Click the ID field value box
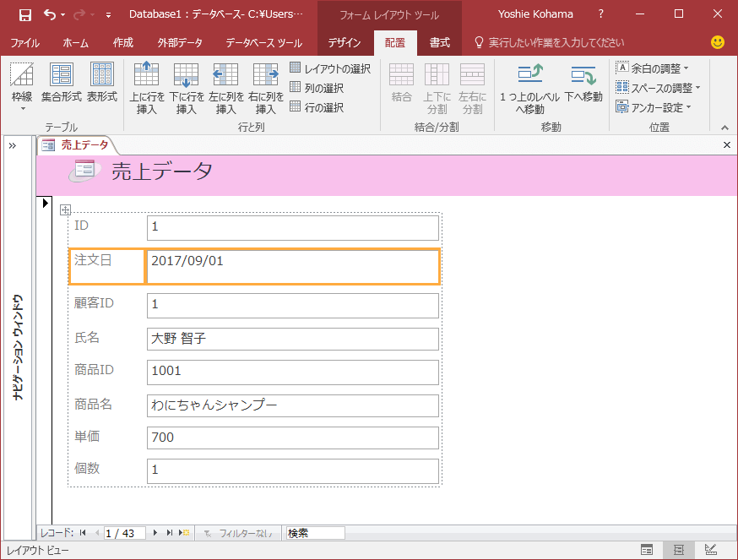 [293, 227]
